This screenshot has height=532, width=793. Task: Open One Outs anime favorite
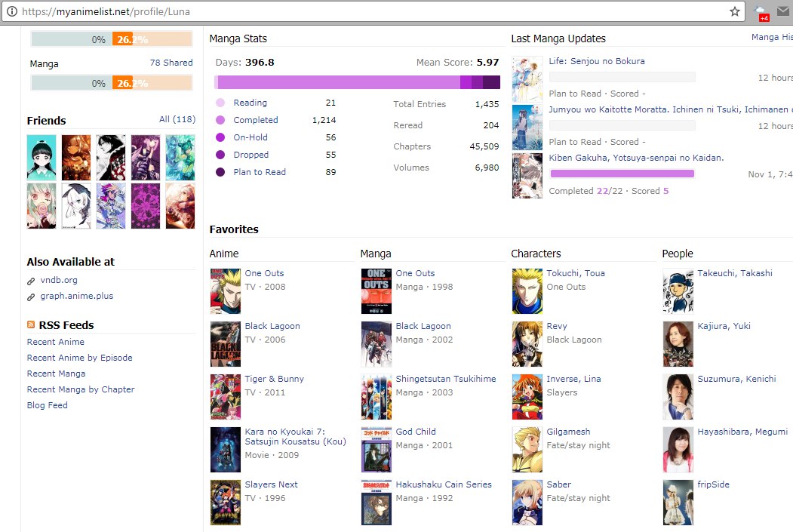[264, 273]
